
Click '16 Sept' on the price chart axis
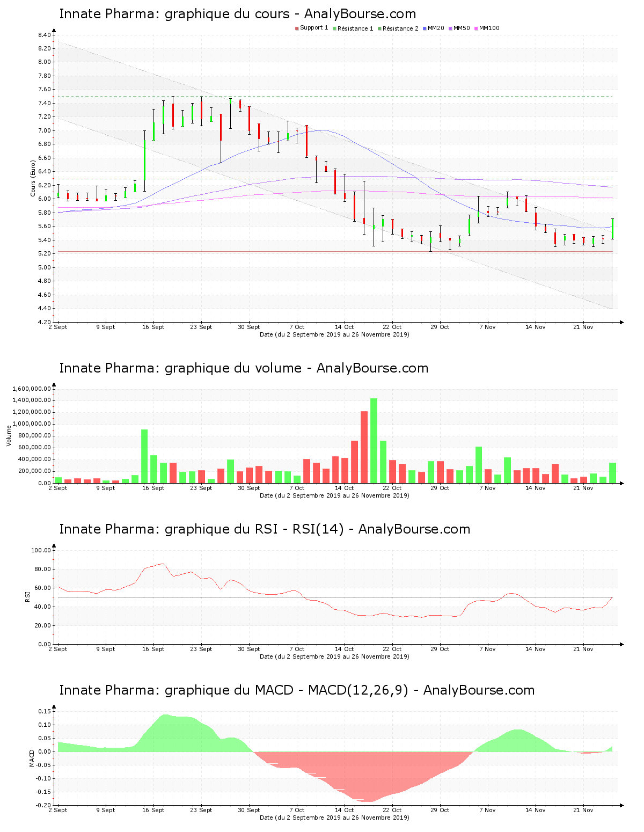tap(153, 327)
